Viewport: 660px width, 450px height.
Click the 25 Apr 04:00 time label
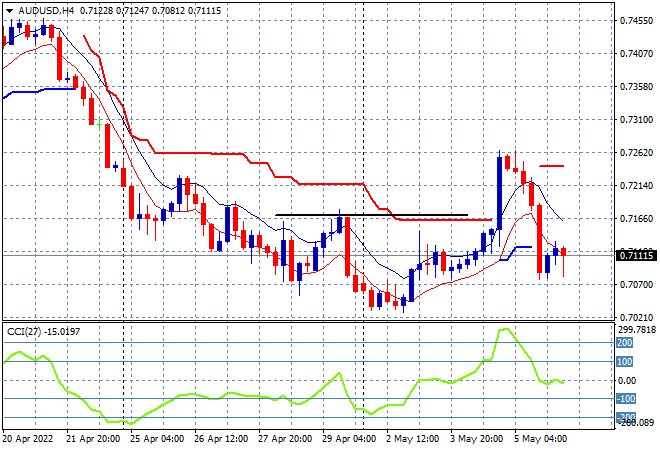(157, 439)
